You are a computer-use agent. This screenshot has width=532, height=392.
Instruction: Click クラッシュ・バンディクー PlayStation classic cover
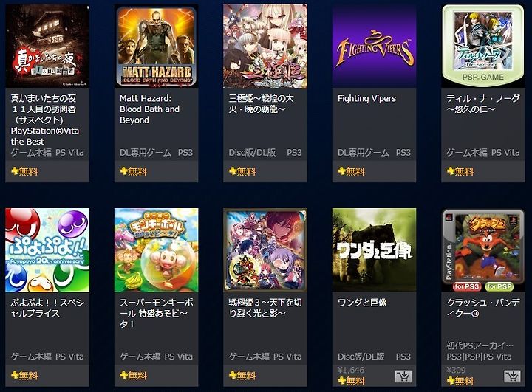click(483, 250)
